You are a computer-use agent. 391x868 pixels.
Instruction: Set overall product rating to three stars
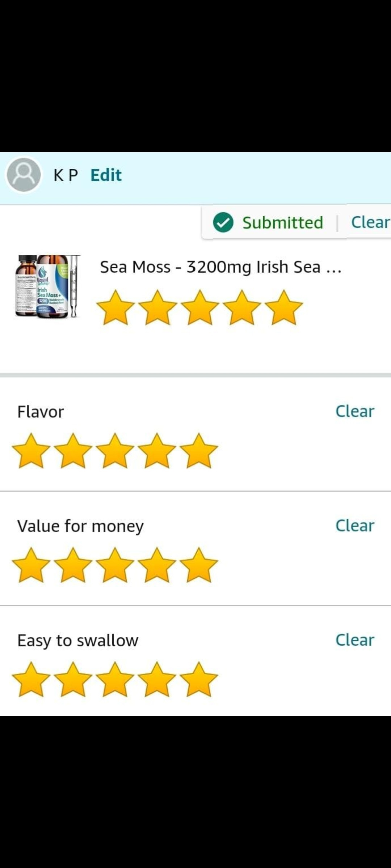point(200,308)
